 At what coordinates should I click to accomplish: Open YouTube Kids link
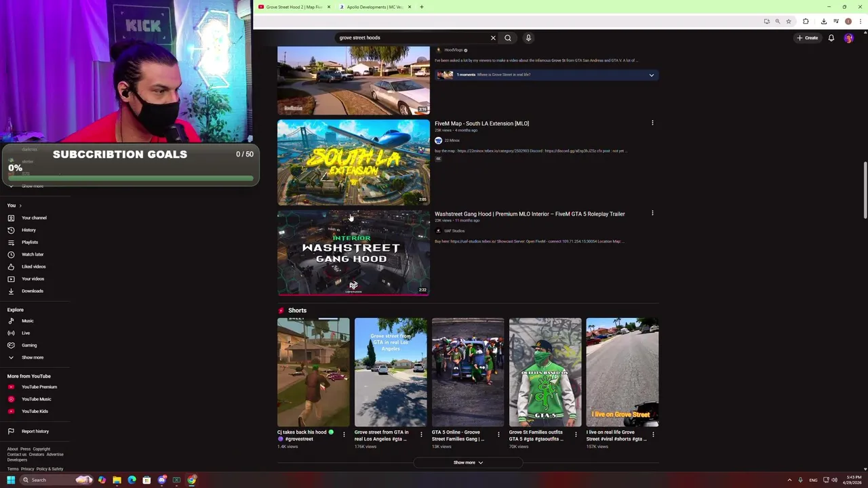35,411
